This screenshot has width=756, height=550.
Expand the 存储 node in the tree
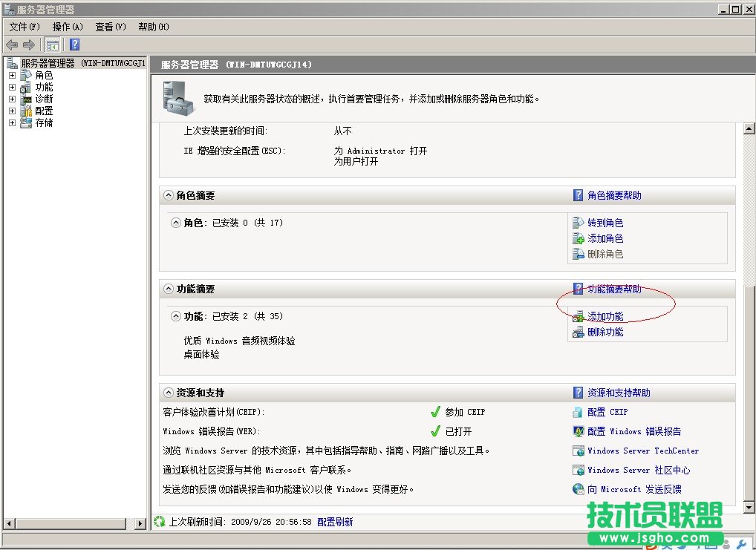point(11,122)
